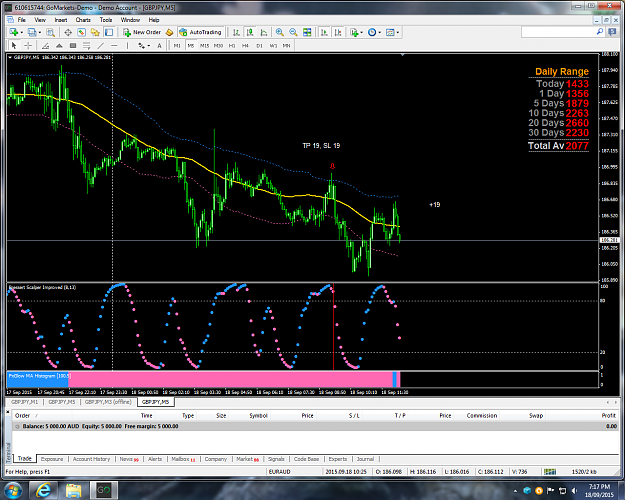
Task: Open the chat message icon
Action: pyautogui.click(x=612, y=32)
